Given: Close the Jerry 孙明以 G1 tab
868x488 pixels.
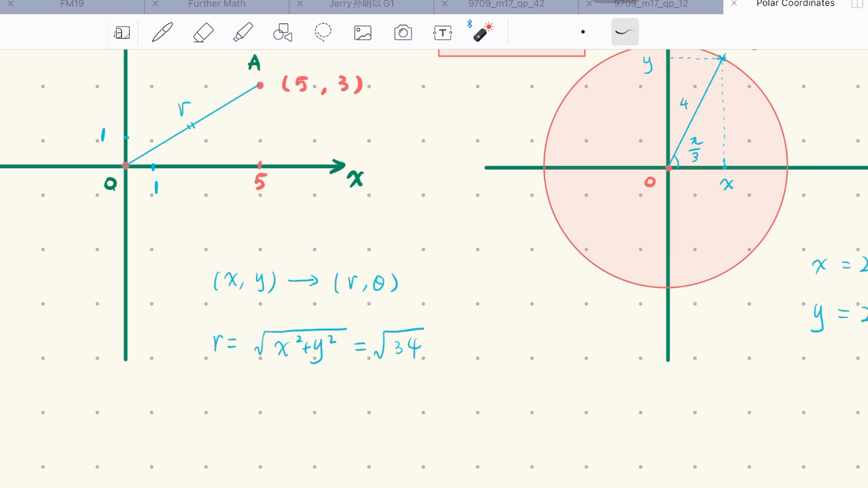Looking at the screenshot, I should coord(300,4).
